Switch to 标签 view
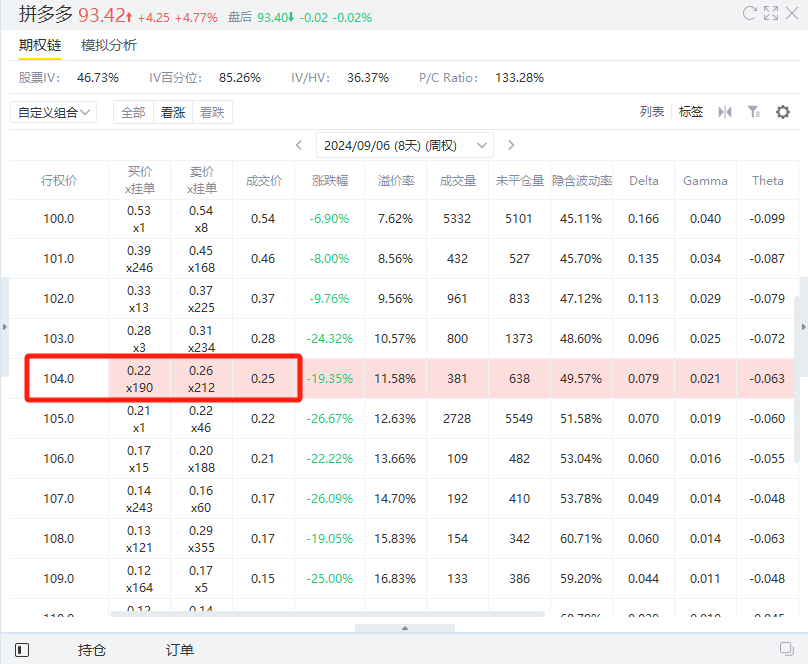Screen dimensions: 808x664 click(691, 112)
